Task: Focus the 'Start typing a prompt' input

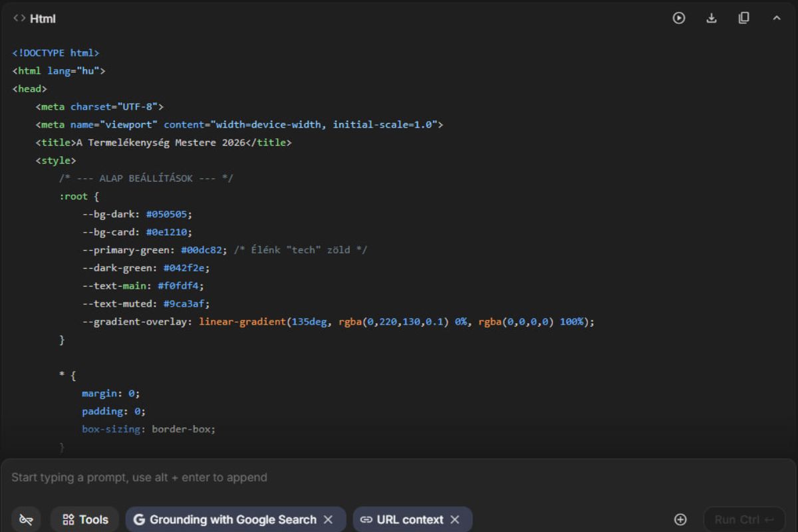Action: click(x=332, y=477)
